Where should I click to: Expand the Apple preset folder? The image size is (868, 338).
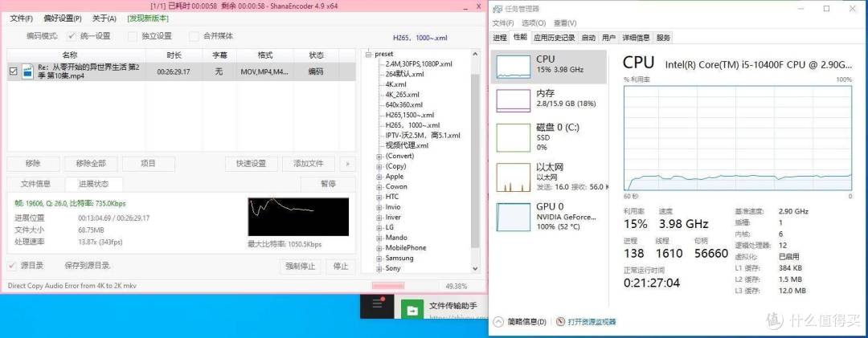coord(379,177)
